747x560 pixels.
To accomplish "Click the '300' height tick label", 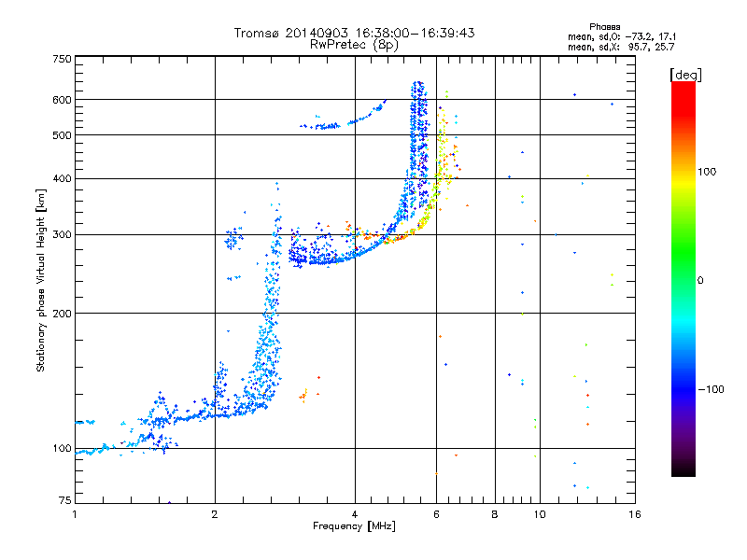I will [x=62, y=235].
